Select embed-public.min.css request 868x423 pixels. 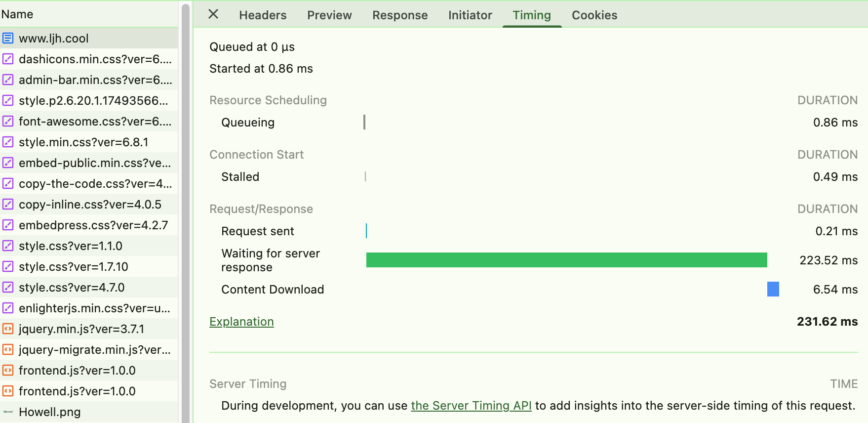point(89,163)
